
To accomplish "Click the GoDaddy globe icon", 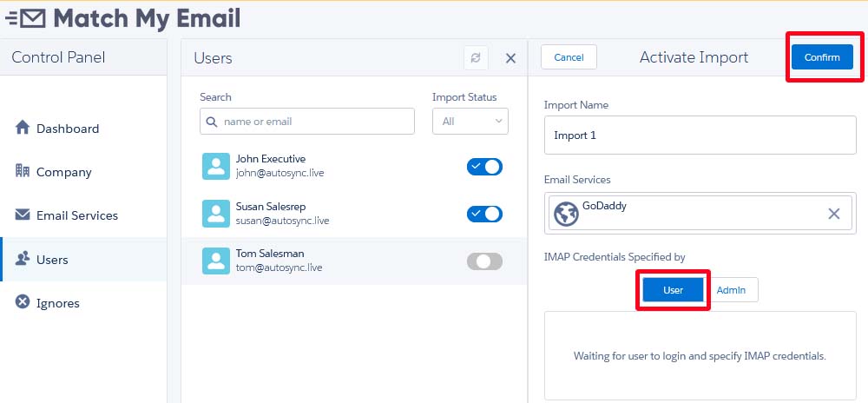I will (x=566, y=214).
